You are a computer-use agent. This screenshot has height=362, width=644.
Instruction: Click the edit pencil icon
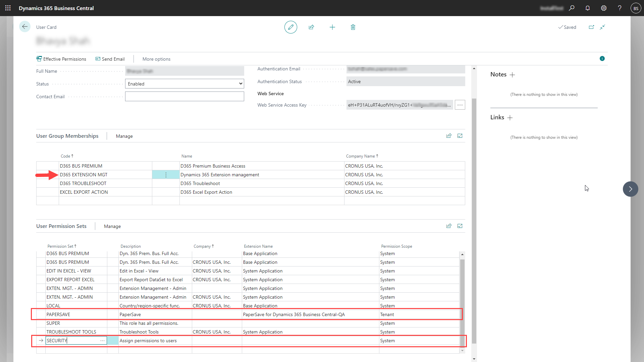point(290,27)
